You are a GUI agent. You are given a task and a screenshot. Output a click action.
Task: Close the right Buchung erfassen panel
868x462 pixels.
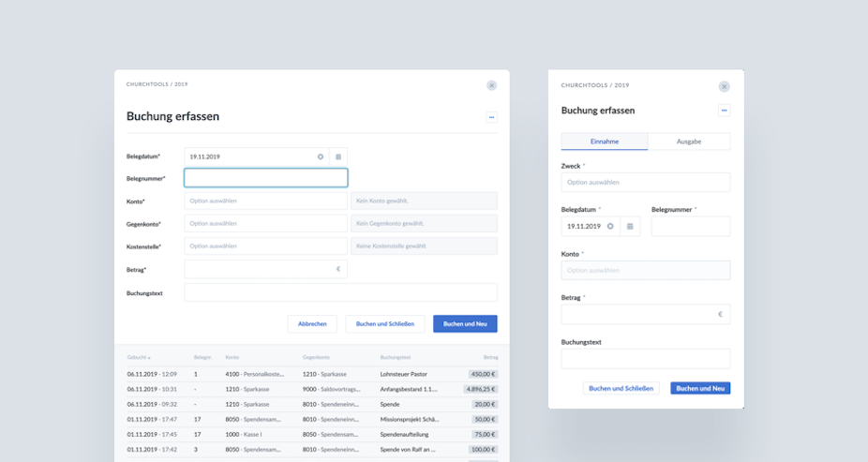point(724,86)
